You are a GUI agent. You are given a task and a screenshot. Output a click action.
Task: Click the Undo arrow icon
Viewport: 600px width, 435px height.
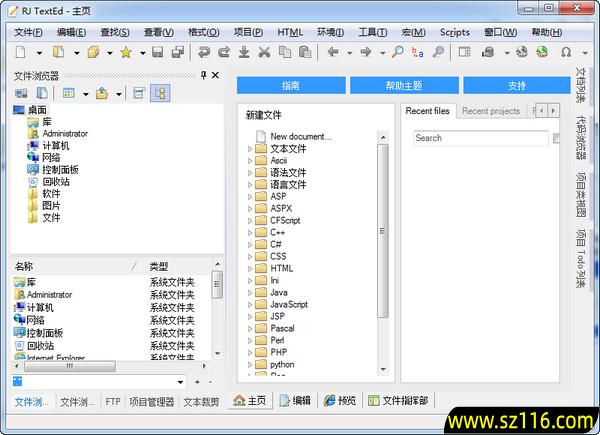click(x=204, y=52)
